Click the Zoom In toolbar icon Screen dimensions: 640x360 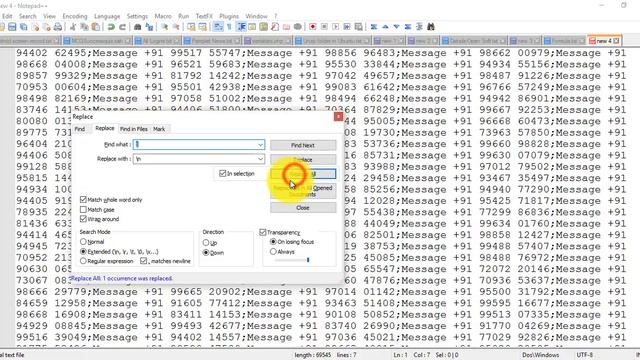pos(164,27)
